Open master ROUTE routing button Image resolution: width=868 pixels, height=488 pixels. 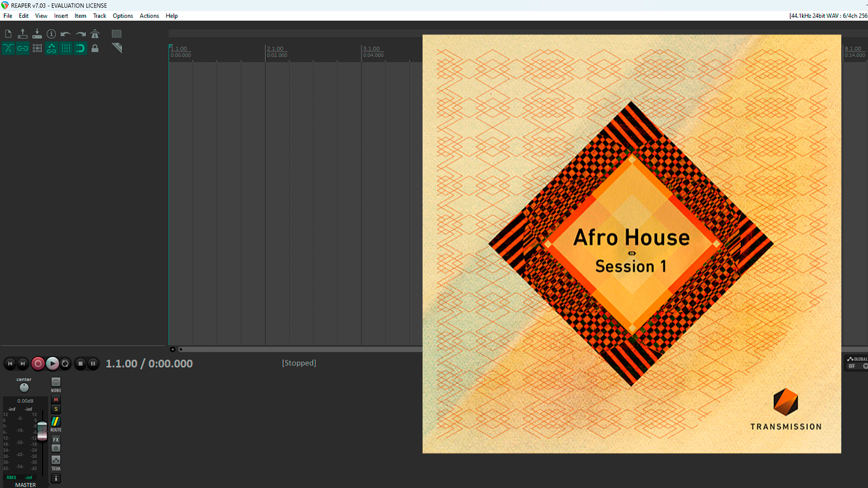[x=56, y=422]
